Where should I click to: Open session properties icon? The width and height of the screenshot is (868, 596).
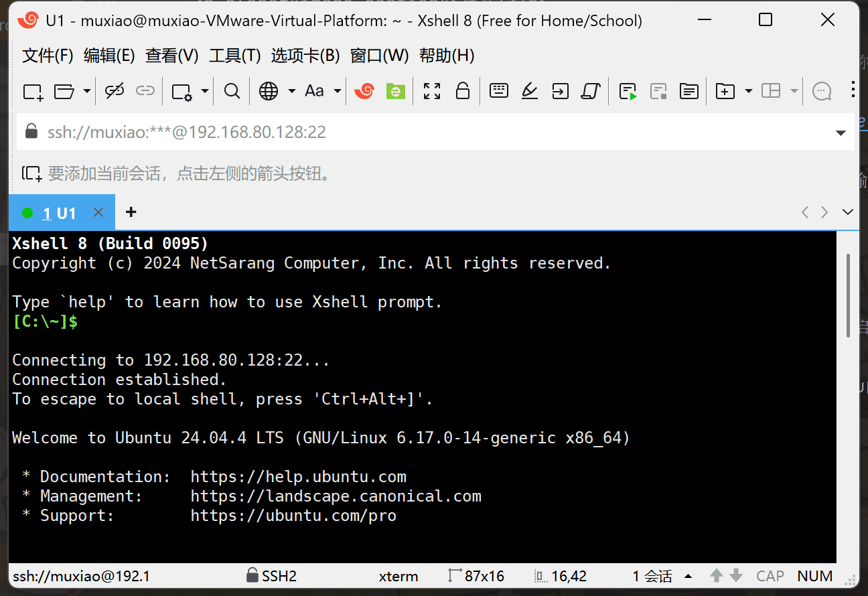[x=182, y=91]
